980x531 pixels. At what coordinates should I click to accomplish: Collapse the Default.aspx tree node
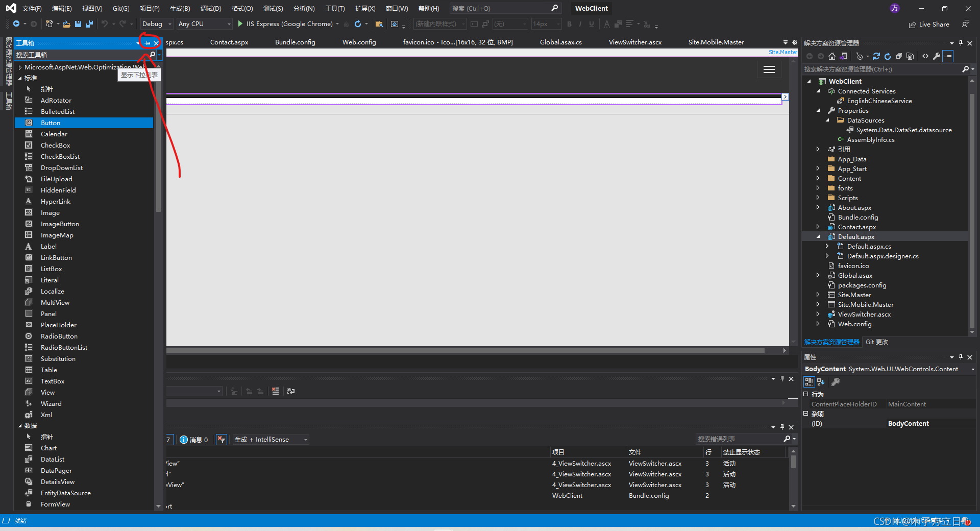click(x=818, y=237)
